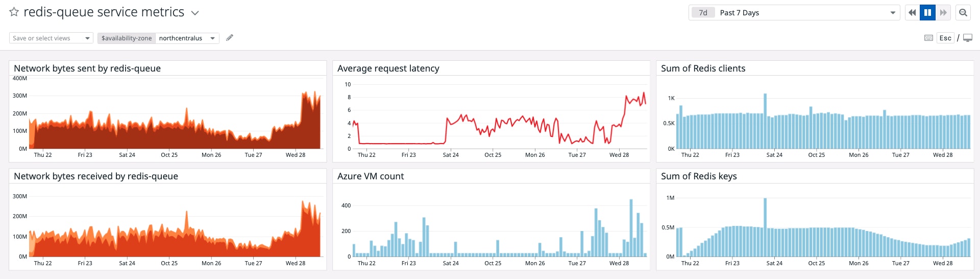This screenshot has height=279, width=980.
Task: Click the 7d time badge
Action: (x=703, y=13)
